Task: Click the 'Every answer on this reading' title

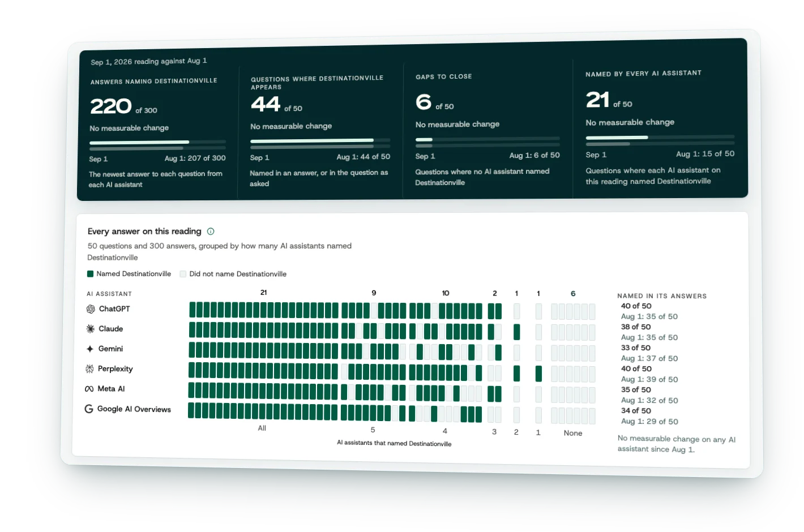Action: click(144, 231)
